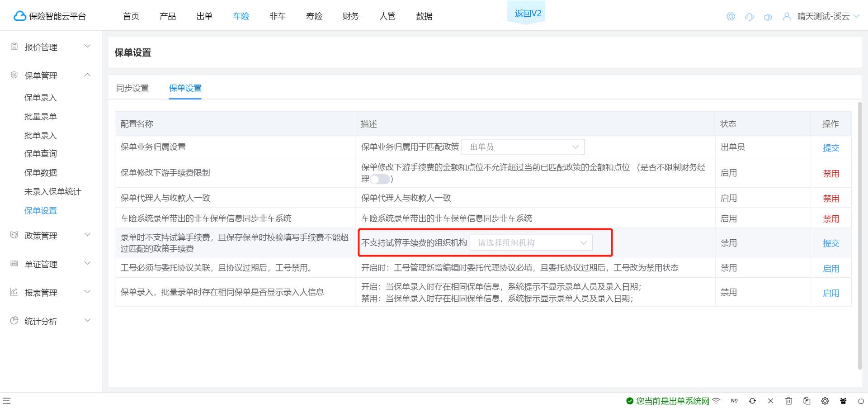Click the refresh sync icon in status bar
This screenshot has height=408, width=868.
tap(752, 401)
